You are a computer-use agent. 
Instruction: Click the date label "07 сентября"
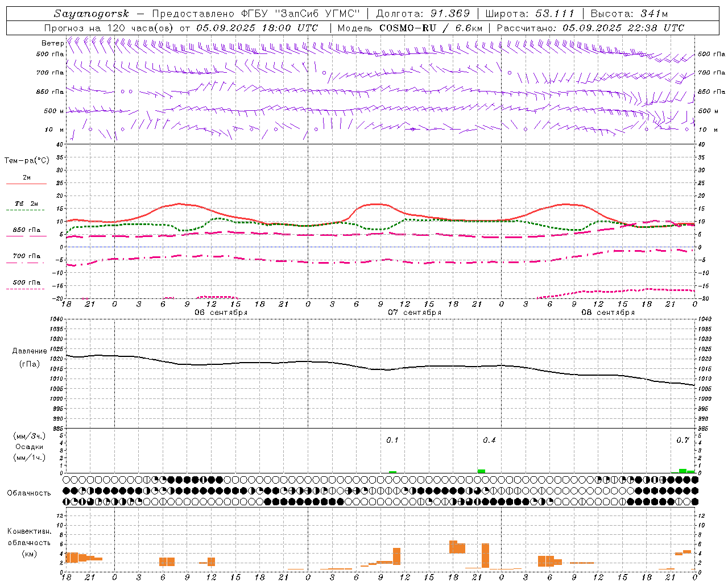415,312
